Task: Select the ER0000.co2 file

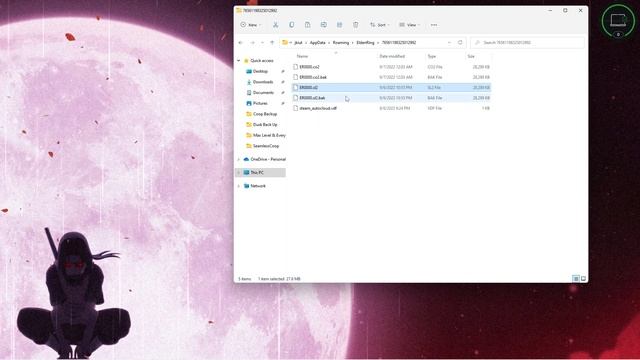Action: 392,67
